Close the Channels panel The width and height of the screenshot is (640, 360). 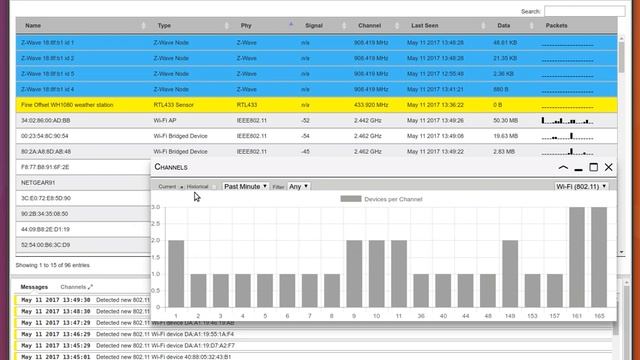(x=609, y=167)
